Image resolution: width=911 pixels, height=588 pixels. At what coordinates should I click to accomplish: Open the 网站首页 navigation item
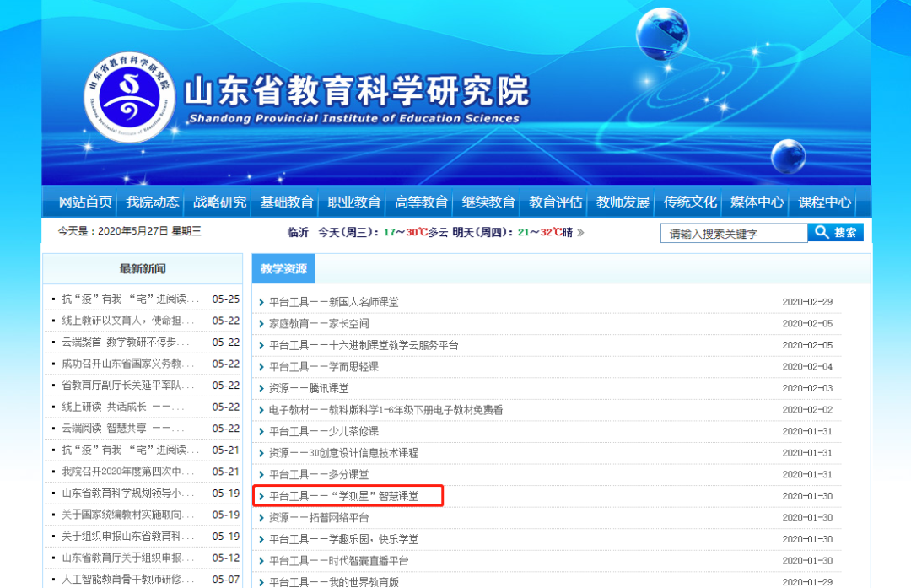click(85, 202)
